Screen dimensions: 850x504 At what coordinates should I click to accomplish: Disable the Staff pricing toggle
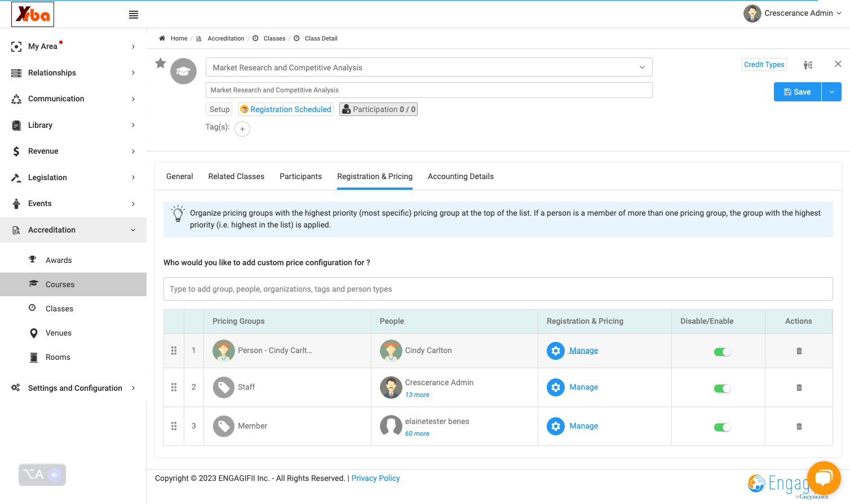click(722, 389)
